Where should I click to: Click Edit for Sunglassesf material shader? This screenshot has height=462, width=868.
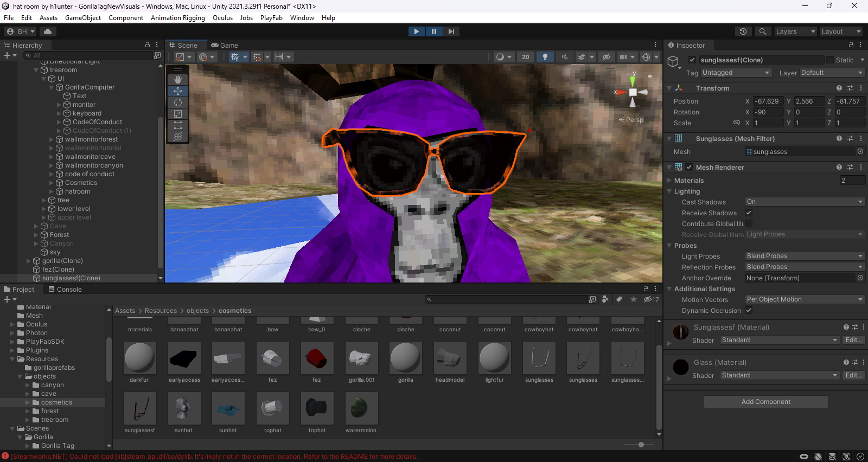(x=853, y=340)
